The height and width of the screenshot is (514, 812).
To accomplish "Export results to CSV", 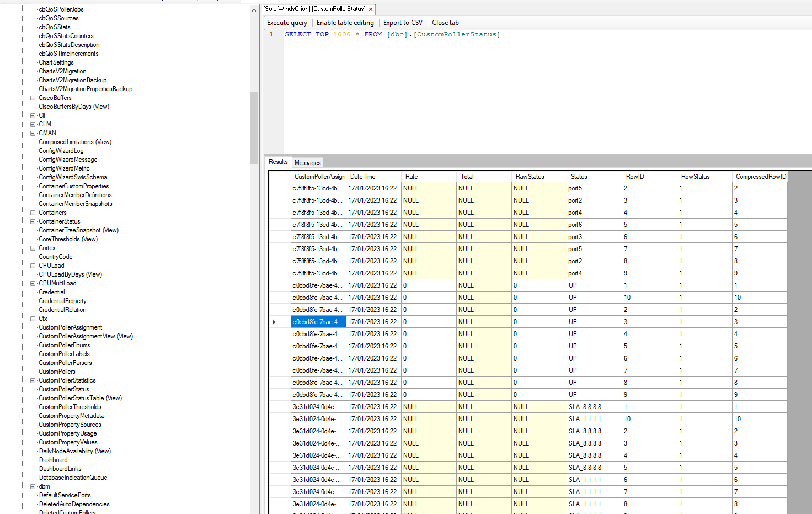I will click(x=403, y=23).
